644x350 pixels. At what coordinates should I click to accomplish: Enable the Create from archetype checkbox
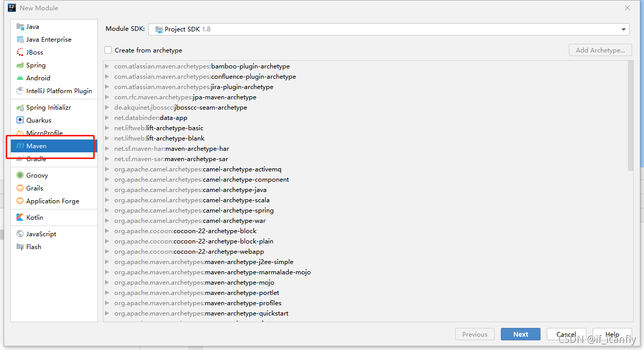(x=108, y=50)
